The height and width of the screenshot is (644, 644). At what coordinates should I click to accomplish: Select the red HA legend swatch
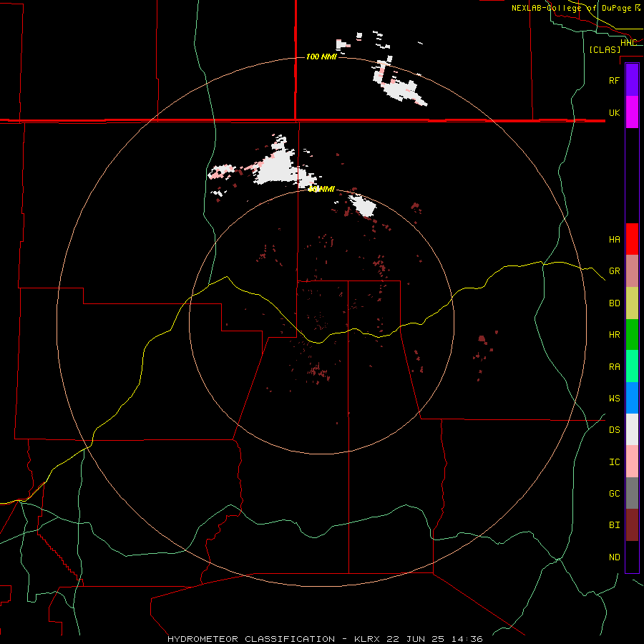pyautogui.click(x=632, y=239)
